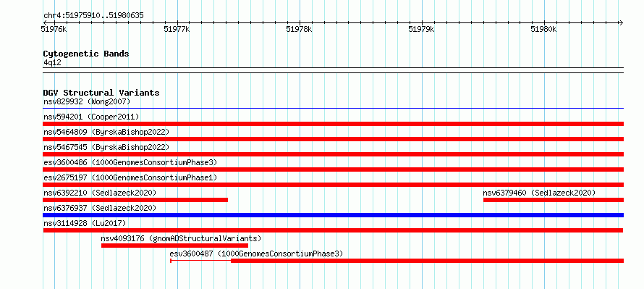Select the thick esv3600487 red bar
This screenshot has width=644, height=289.
click(x=427, y=261)
